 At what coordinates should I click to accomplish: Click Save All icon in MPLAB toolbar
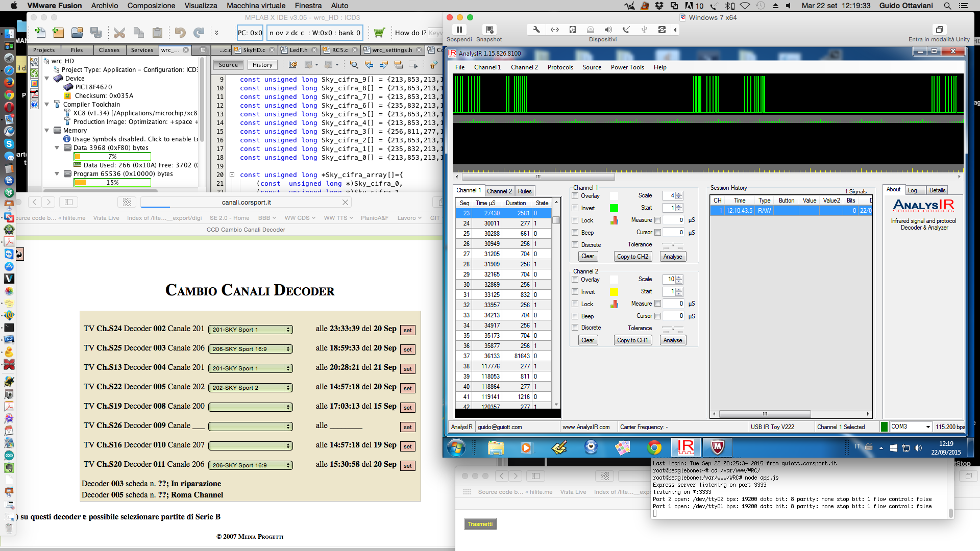pyautogui.click(x=96, y=33)
